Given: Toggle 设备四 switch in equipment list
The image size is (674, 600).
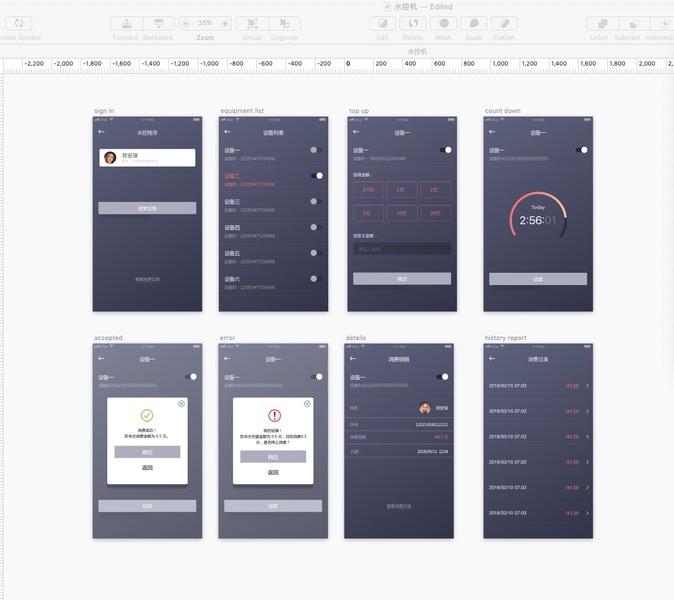Looking at the screenshot, I should pyautogui.click(x=316, y=227).
